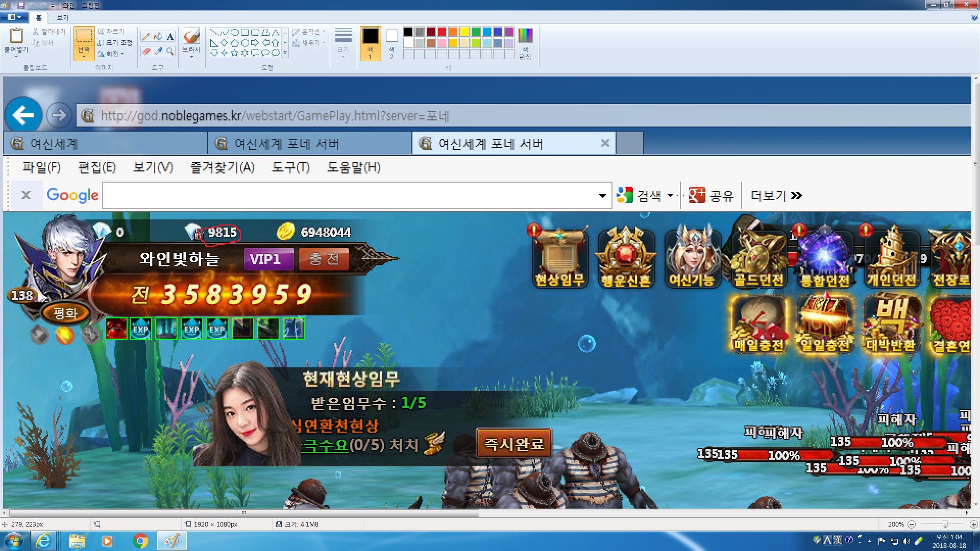
Task: Click the zoom in plus button
Action: pos(974,524)
